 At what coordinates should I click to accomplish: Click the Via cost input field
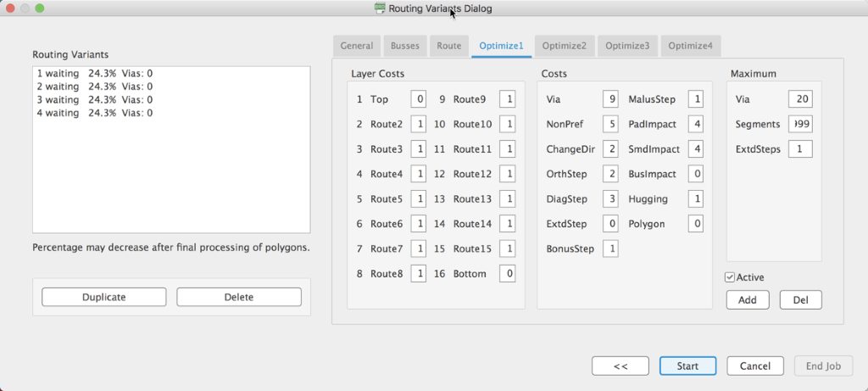coord(610,99)
